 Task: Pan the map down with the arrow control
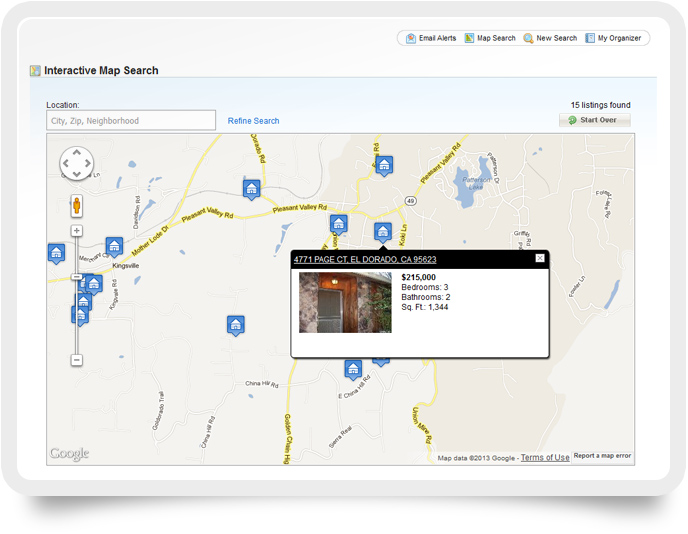tap(77, 174)
